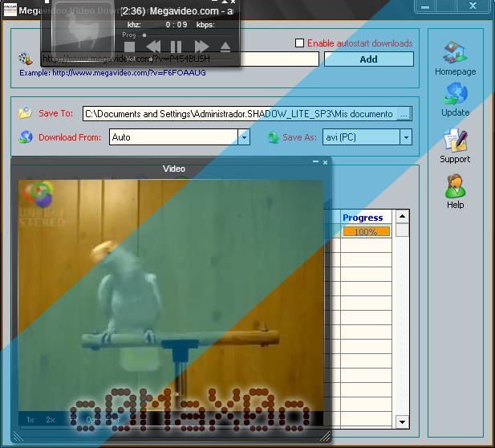Skip to previous track in Winamp
Screen dimensions: 495x448
click(x=153, y=47)
